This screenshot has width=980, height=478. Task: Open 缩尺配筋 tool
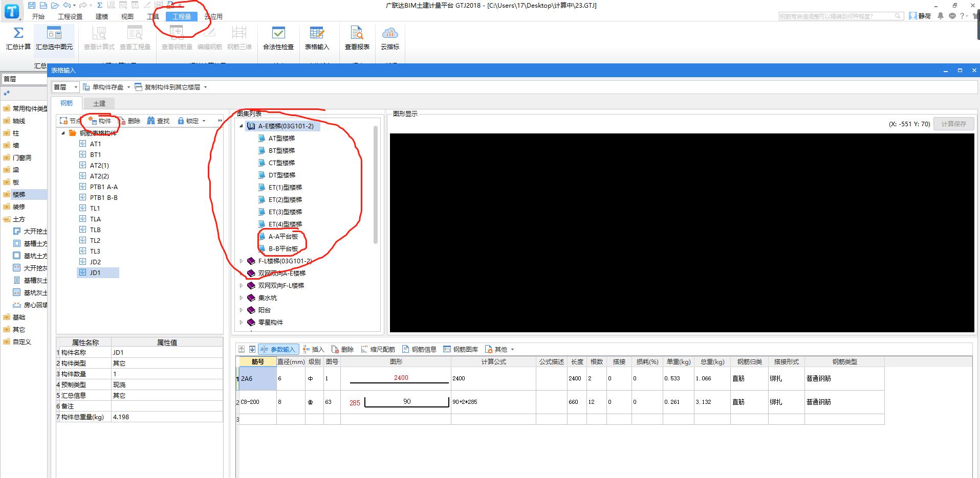(x=378, y=349)
